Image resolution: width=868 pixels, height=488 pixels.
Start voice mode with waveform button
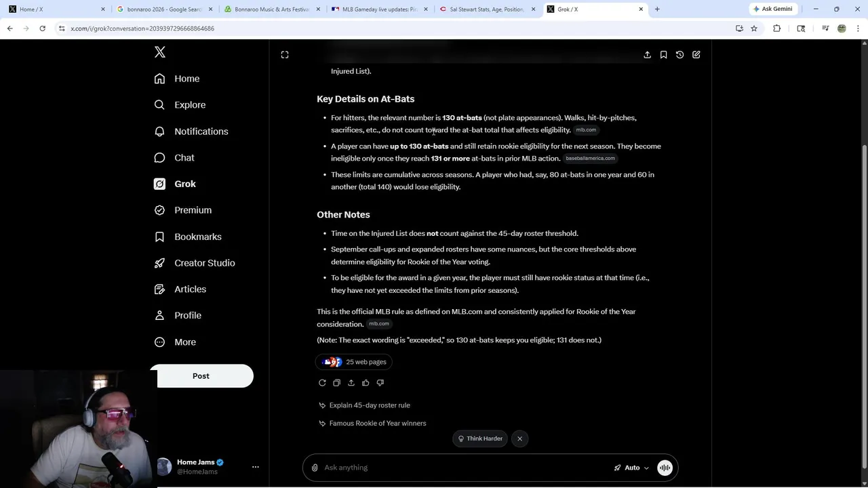click(x=665, y=468)
